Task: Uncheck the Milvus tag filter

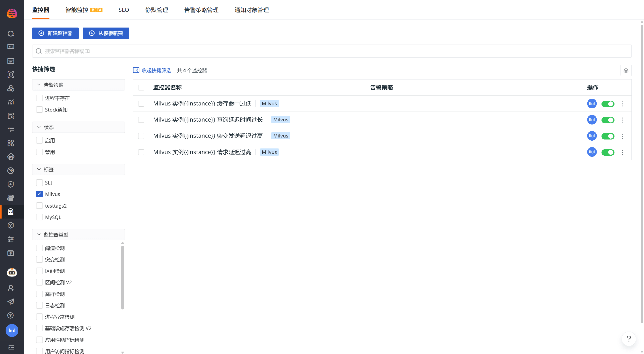Action: point(40,194)
